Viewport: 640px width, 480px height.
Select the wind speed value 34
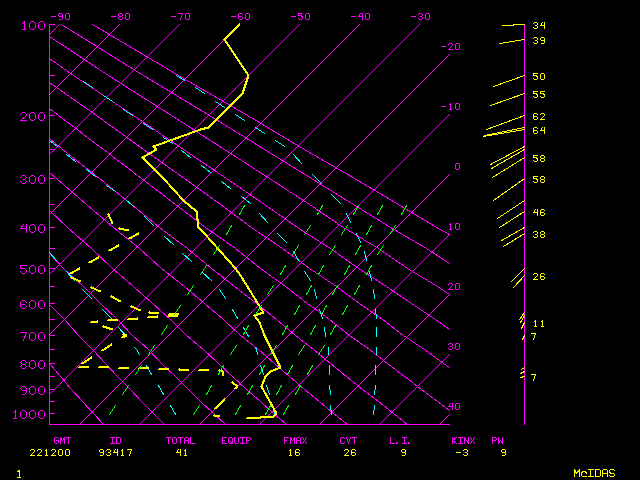click(538, 26)
